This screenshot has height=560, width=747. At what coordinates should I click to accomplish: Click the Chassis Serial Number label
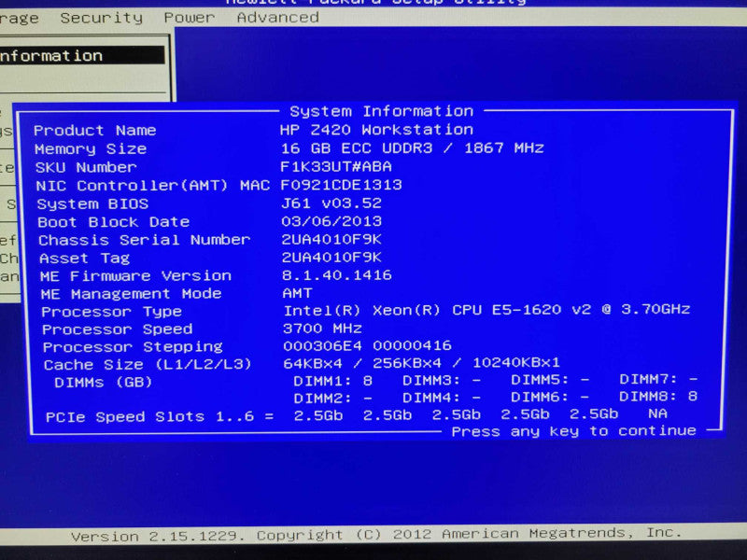(145, 241)
